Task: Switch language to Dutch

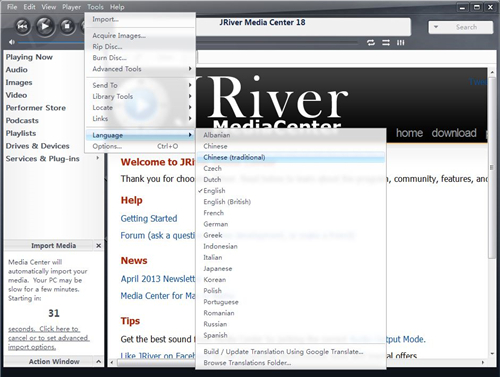Action: (x=291, y=179)
